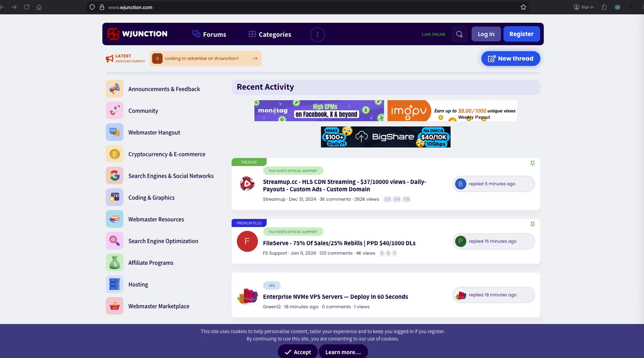
Task: Go to page 7 of FileServe thread
Action: tap(394, 253)
